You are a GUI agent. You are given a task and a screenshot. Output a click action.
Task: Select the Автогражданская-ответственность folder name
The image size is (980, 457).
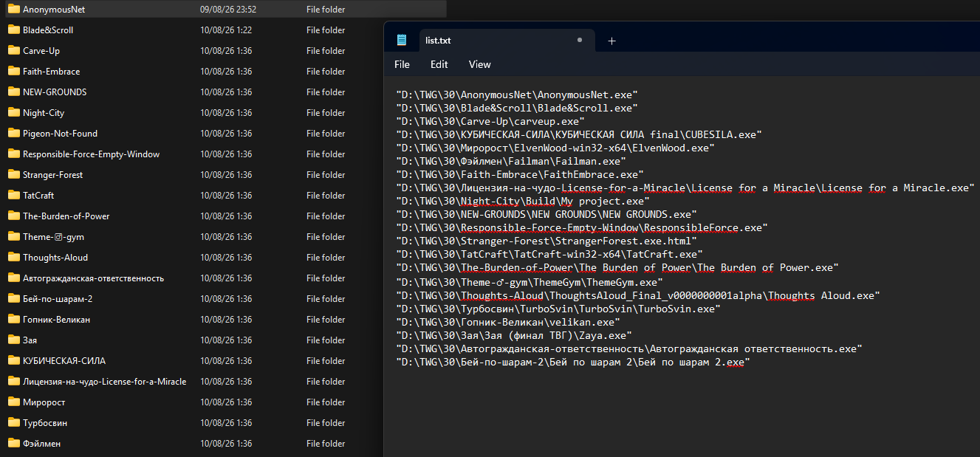point(94,278)
